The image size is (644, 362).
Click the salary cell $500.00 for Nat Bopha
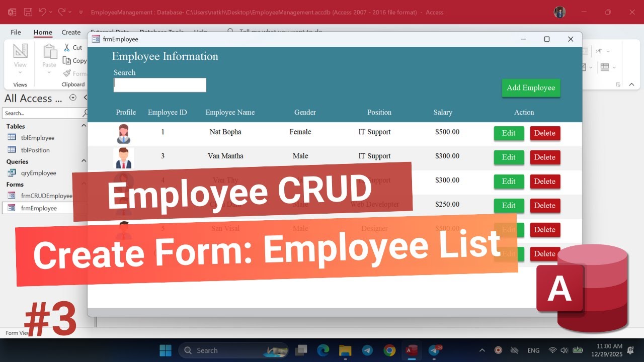coord(447,132)
